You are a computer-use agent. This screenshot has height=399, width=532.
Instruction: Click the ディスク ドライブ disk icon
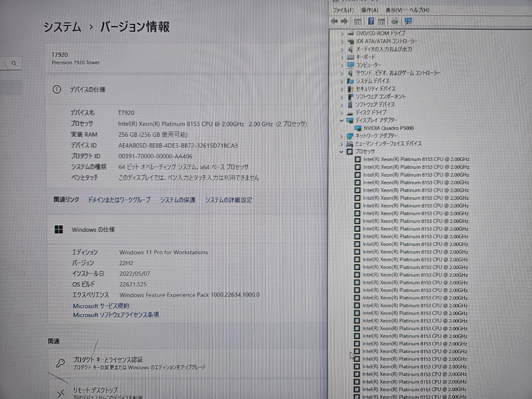(x=350, y=113)
